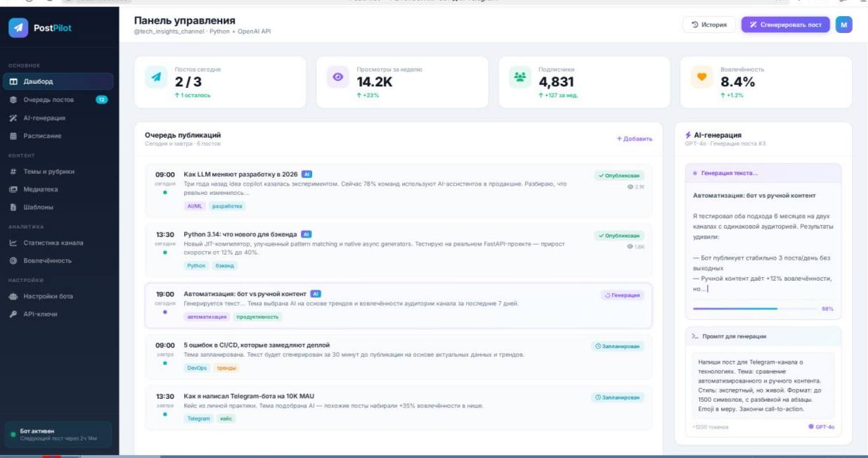The height and width of the screenshot is (458, 868).
Task: Open the Расписание calendar icon
Action: pyautogui.click(x=13, y=134)
